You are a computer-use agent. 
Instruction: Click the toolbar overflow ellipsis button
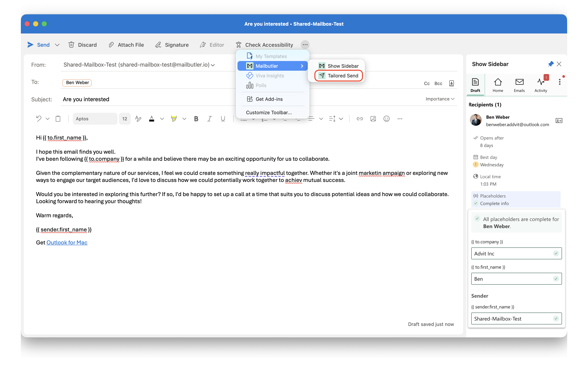coord(305,45)
